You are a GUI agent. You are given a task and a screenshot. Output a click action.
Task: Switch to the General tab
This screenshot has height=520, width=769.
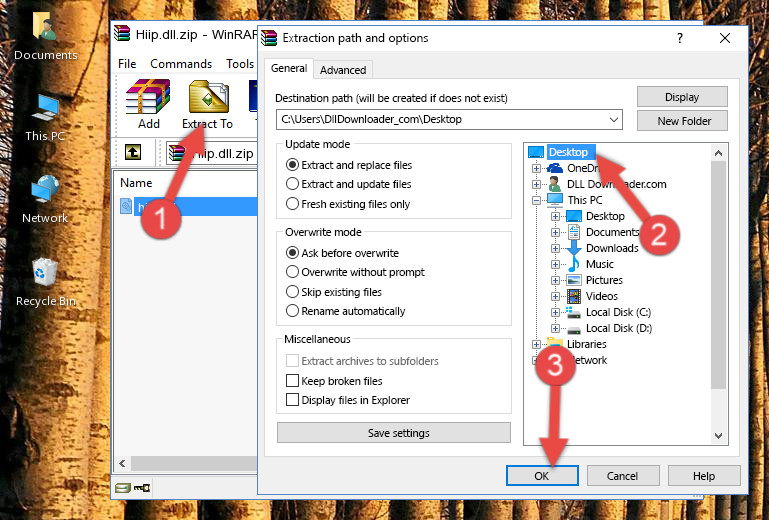pos(289,69)
